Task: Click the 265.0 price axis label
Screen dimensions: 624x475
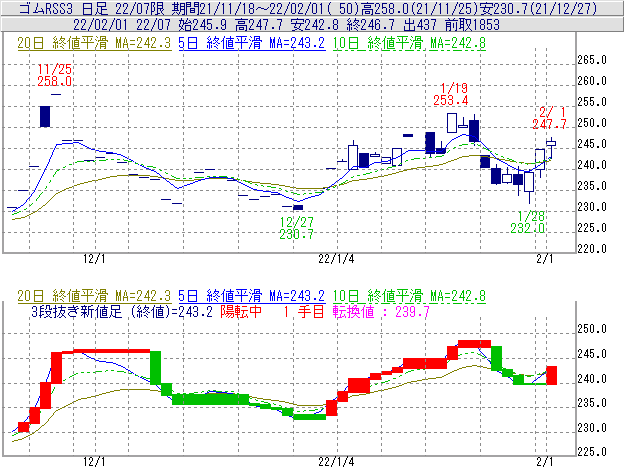Action: coord(592,60)
